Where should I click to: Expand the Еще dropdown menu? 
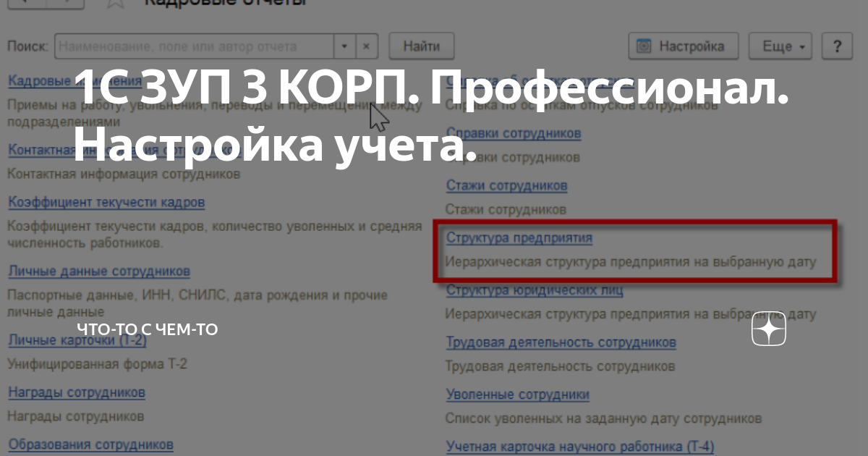(780, 46)
